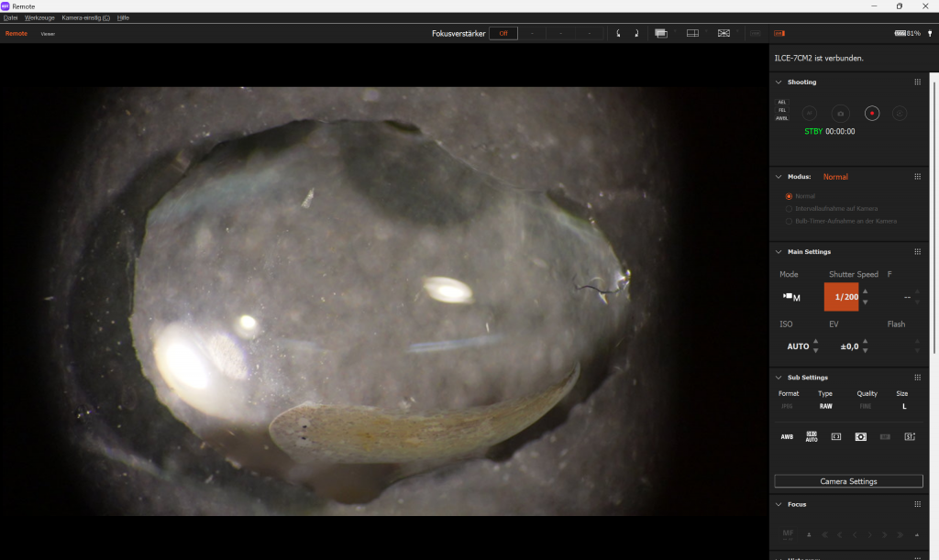Screen dimensions: 939x560
Task: Click the Camera Settings button
Action: click(848, 481)
